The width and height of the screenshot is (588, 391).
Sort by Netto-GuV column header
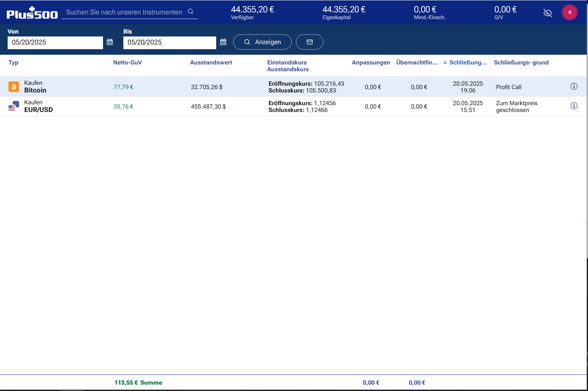click(x=128, y=62)
